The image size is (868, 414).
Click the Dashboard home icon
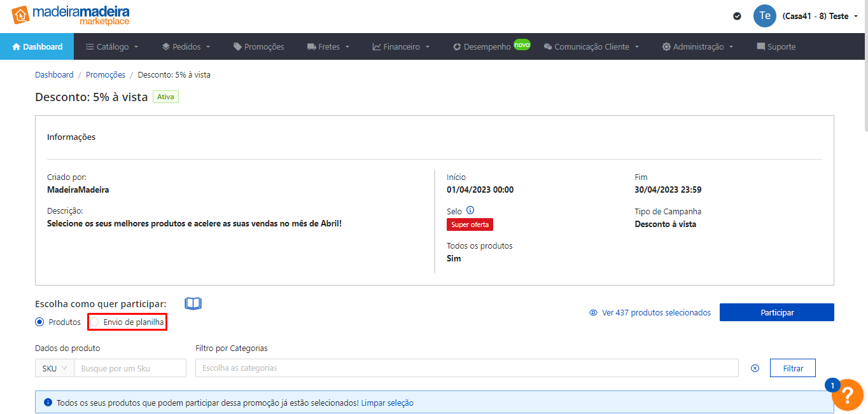click(x=17, y=46)
